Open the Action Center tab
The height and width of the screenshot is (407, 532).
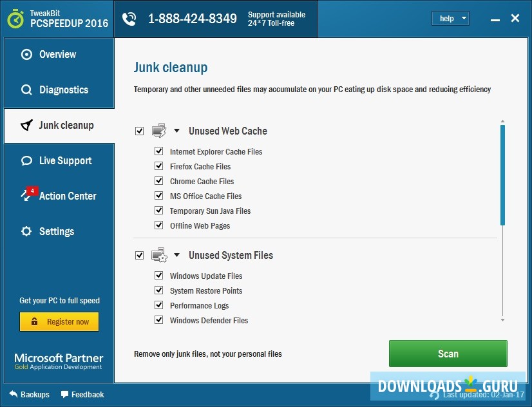point(59,196)
